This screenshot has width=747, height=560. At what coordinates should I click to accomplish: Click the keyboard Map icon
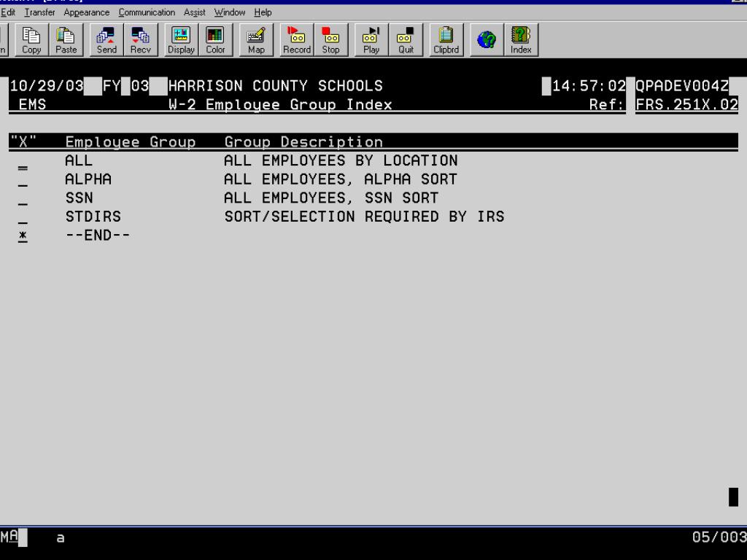tap(256, 40)
